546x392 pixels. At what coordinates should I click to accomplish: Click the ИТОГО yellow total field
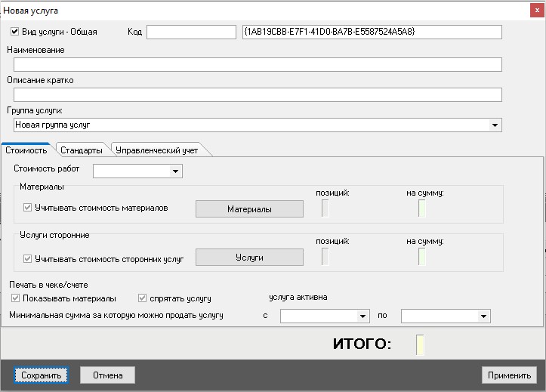click(x=420, y=345)
